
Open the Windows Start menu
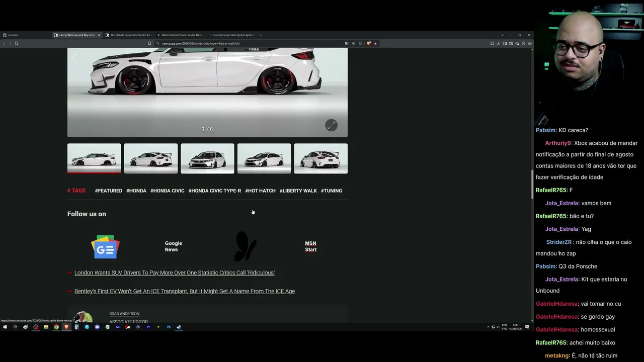point(5,327)
